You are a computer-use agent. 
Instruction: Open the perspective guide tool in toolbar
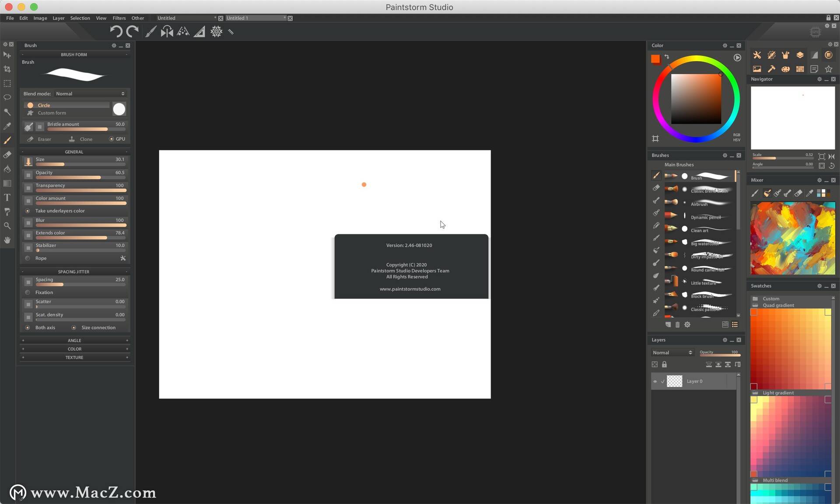point(183,31)
